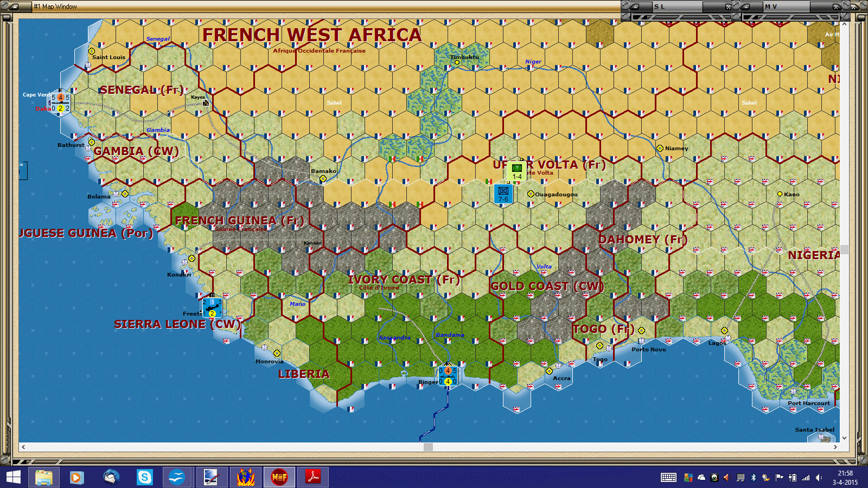Collapse the M V panel with its arrow
Viewport: 868px width, 488px height.
[745, 7]
